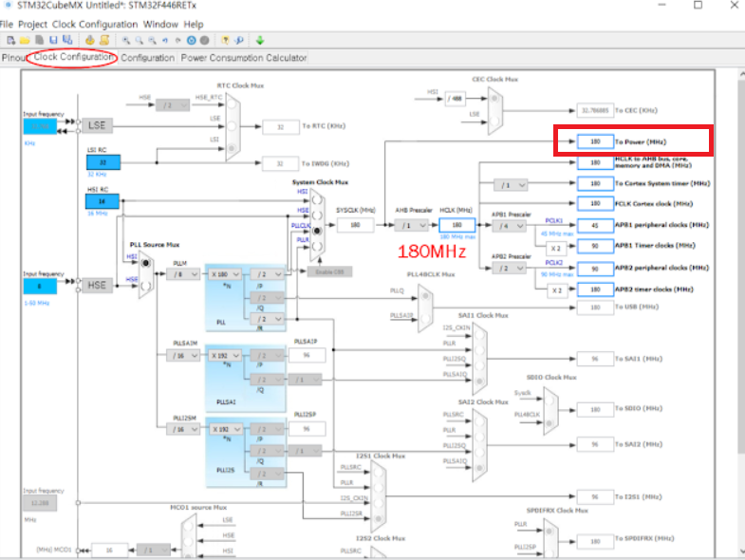Viewport: 745px width, 560px height.
Task: Open the main PLL /R divider dropdown
Action: point(267,319)
